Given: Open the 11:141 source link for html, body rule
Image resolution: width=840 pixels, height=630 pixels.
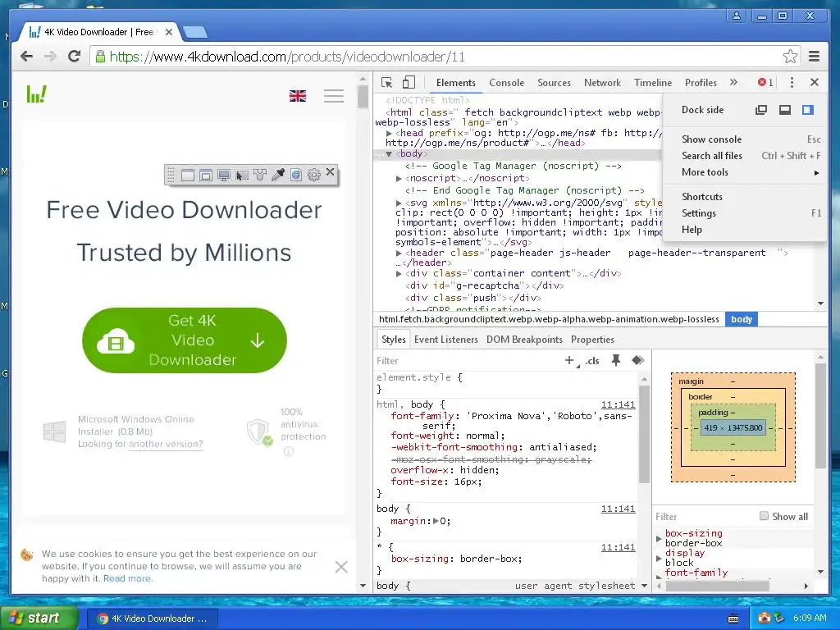Looking at the screenshot, I should (x=618, y=404).
